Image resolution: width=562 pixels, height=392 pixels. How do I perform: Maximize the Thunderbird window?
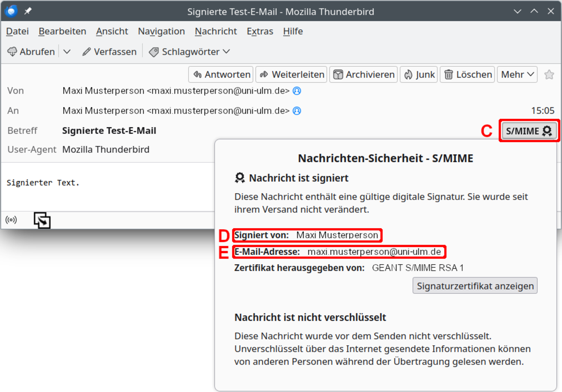[534, 11]
